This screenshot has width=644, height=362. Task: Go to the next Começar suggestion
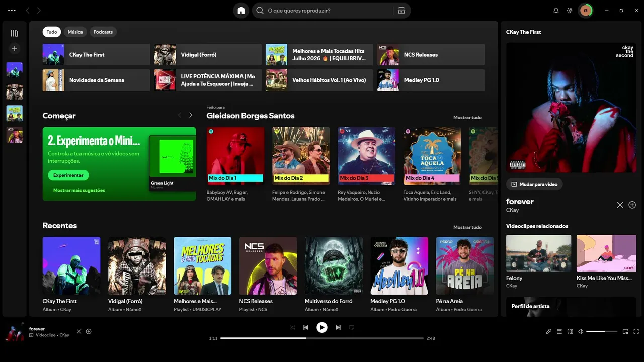click(191, 115)
